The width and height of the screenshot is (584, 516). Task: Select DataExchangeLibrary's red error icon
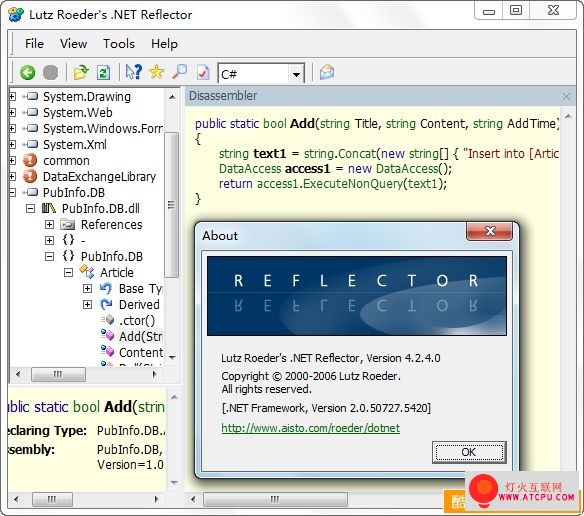tap(30, 176)
